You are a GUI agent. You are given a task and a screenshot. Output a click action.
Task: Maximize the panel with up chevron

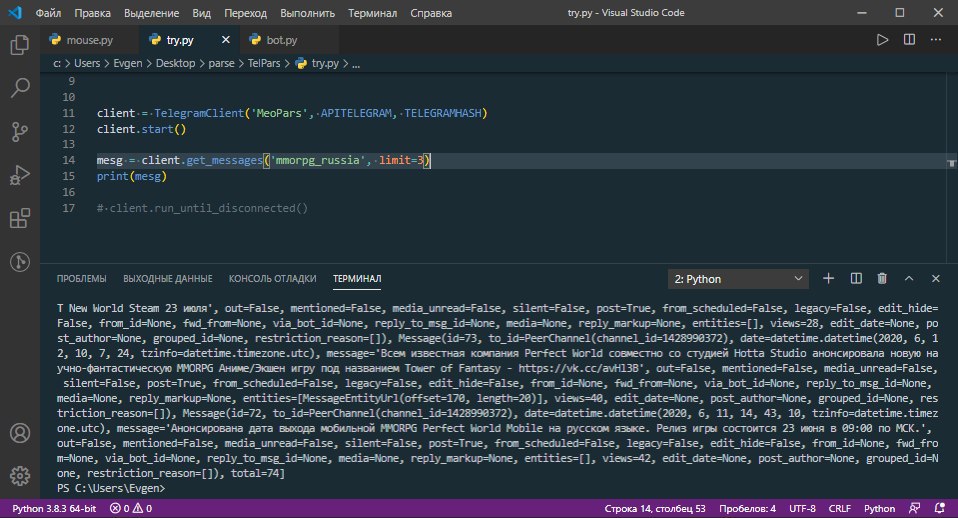point(909,279)
